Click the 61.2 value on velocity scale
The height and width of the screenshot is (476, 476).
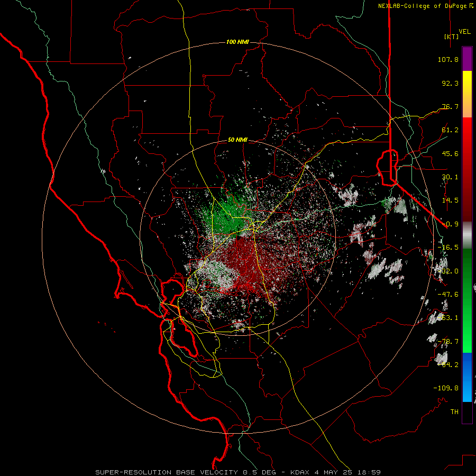pyautogui.click(x=450, y=130)
